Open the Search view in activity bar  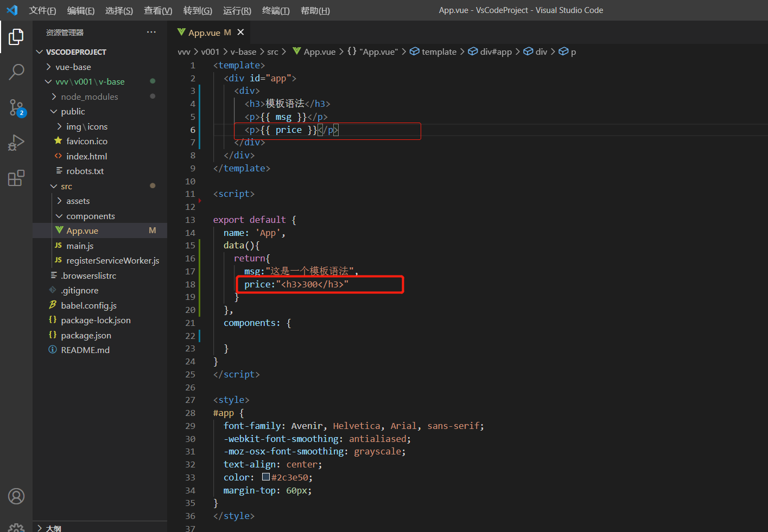[x=16, y=72]
